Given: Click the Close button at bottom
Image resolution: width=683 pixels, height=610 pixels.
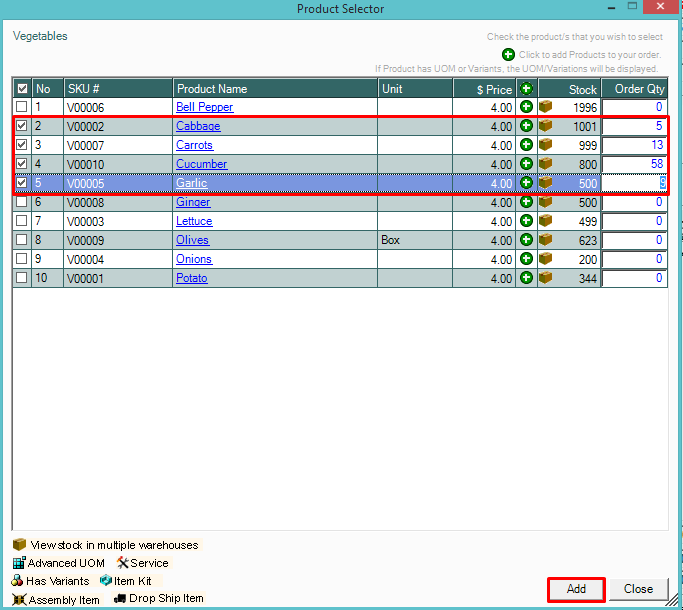Looking at the screenshot, I should 638,589.
